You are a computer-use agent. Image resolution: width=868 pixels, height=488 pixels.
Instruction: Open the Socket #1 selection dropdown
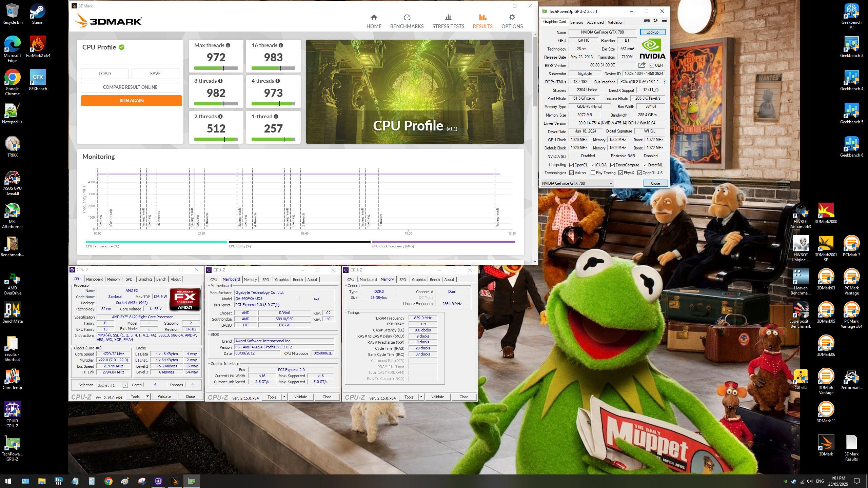(x=112, y=385)
